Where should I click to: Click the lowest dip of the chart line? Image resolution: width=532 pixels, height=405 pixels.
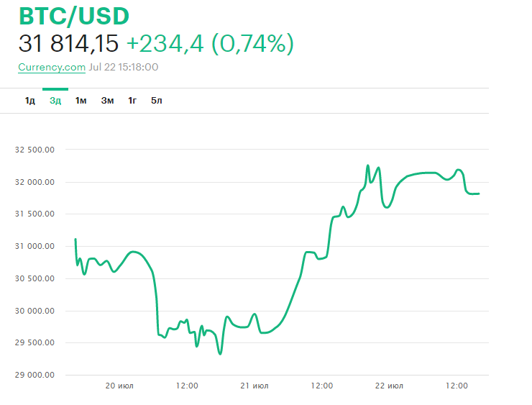pos(220,353)
